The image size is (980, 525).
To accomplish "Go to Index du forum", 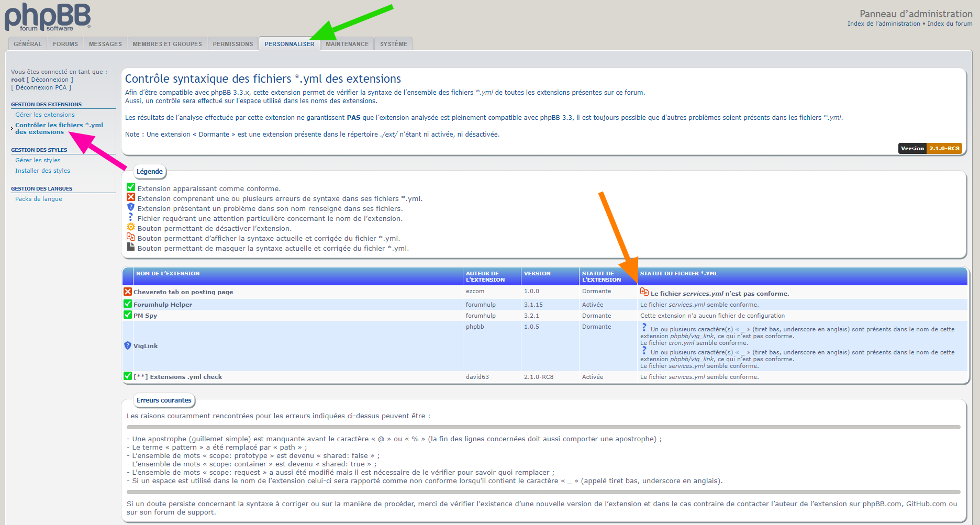I will click(x=950, y=24).
